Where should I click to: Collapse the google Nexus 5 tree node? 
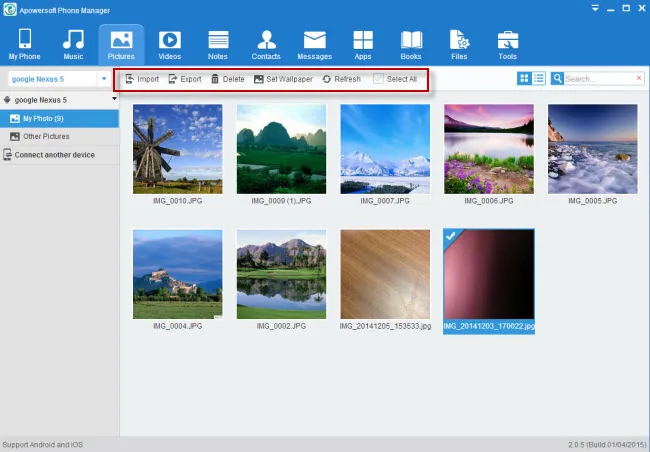tap(114, 99)
